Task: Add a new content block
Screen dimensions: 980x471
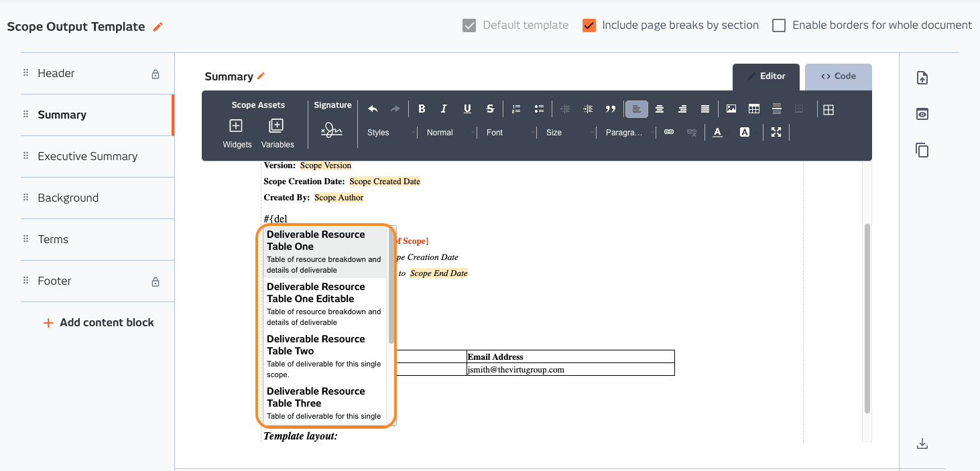Action: (99, 323)
